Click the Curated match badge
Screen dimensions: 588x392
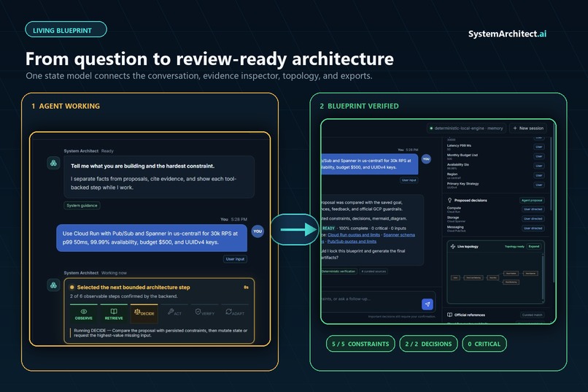click(532, 315)
